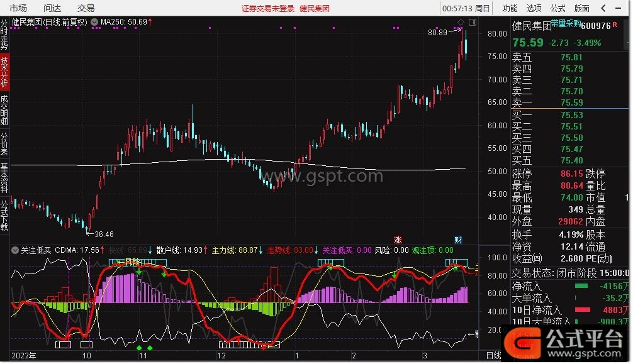Click the magenta 关注低买: 0.00 label
This screenshot has width=633, height=364.
pyautogui.click(x=347, y=250)
